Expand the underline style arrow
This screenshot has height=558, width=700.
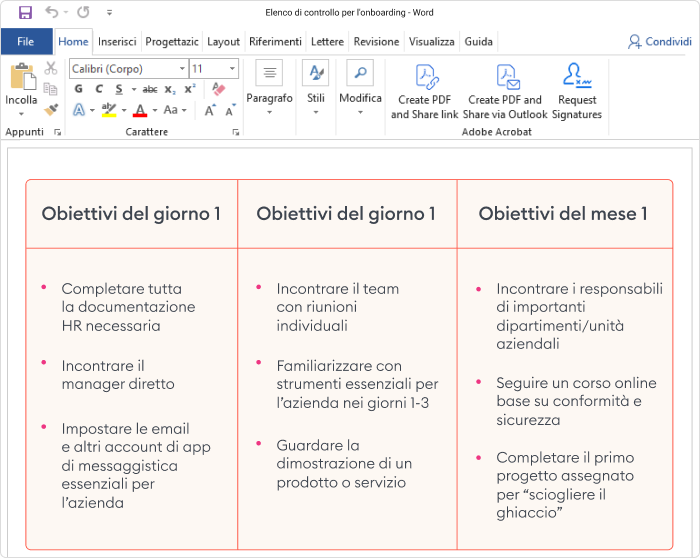click(x=133, y=89)
